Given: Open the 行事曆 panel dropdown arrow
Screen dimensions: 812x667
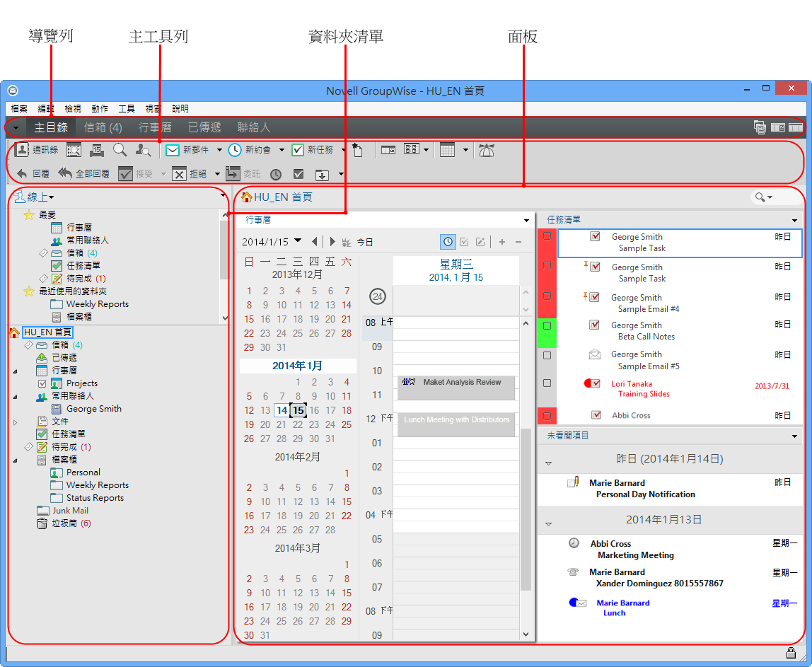Looking at the screenshot, I should [526, 221].
